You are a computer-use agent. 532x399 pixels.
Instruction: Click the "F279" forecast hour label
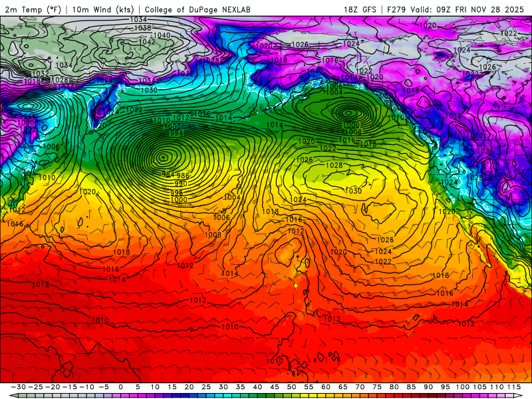pyautogui.click(x=396, y=9)
